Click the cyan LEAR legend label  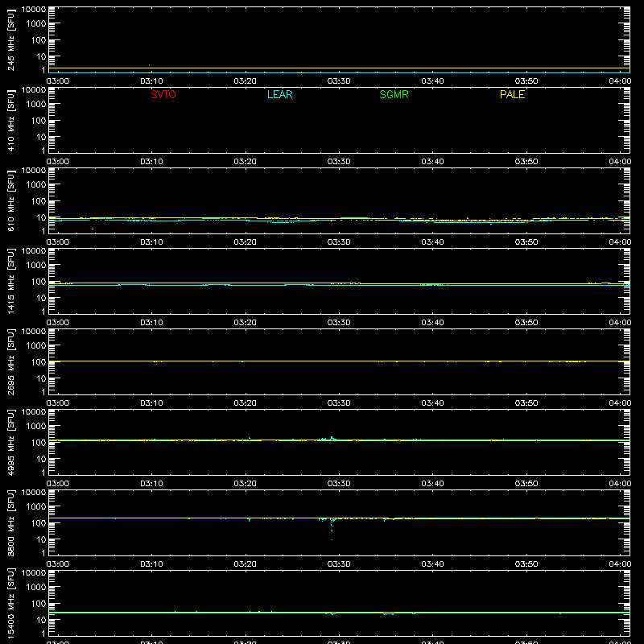279,94
